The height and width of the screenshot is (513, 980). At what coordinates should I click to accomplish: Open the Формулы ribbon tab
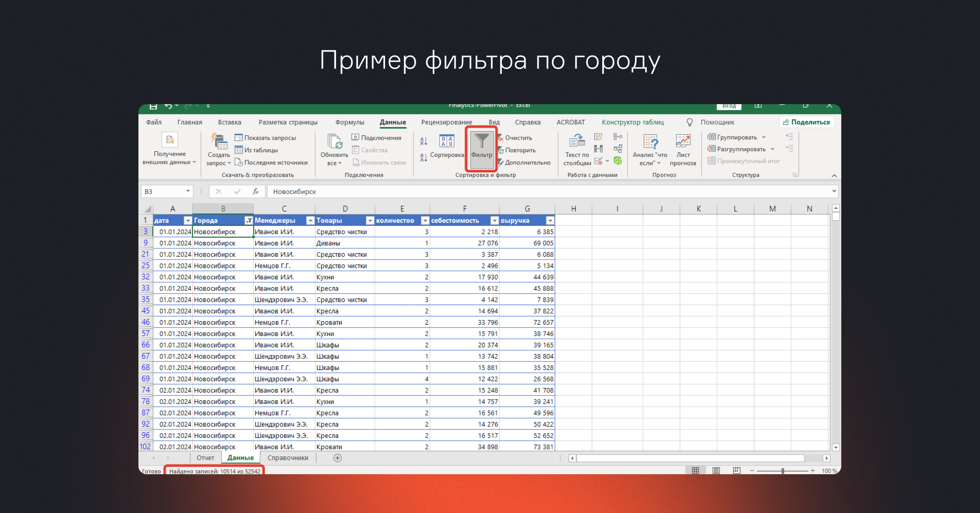(350, 122)
